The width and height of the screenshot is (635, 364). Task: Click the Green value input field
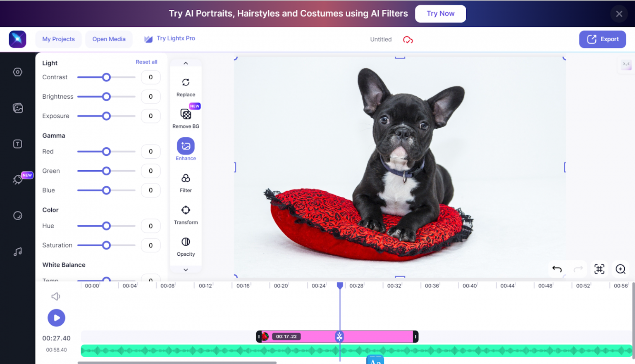point(150,171)
